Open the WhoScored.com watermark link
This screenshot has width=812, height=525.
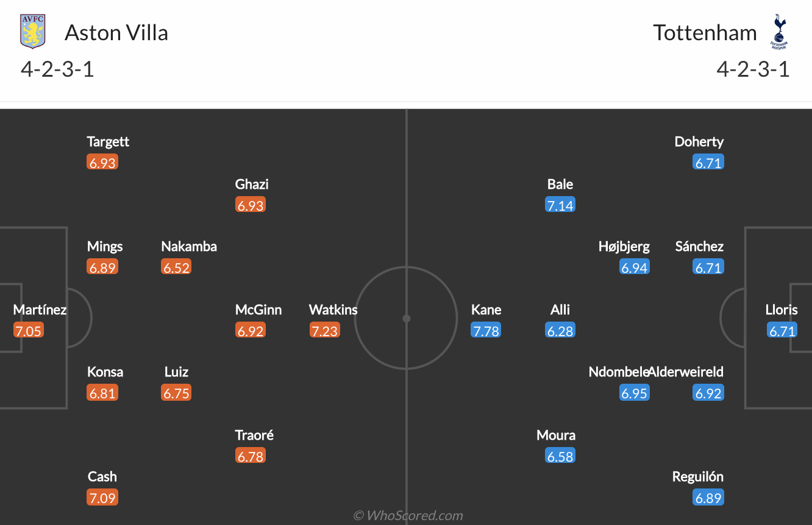pos(408,515)
